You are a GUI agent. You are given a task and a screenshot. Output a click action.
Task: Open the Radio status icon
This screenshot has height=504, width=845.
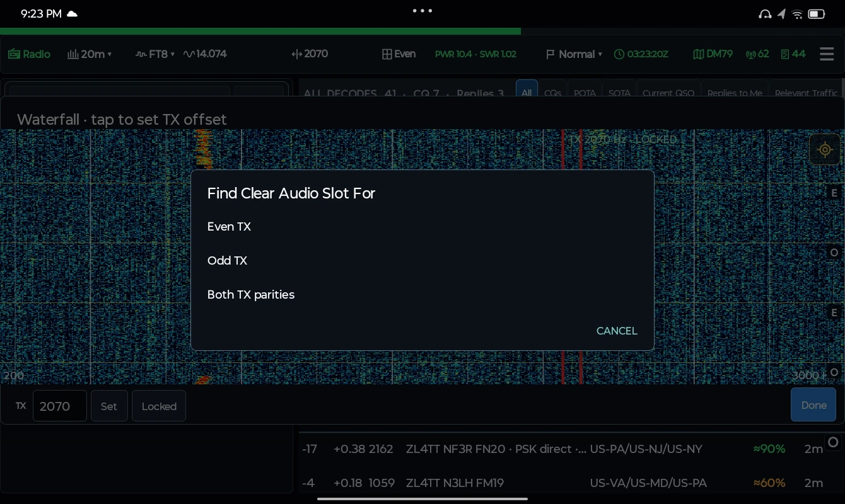(29, 54)
